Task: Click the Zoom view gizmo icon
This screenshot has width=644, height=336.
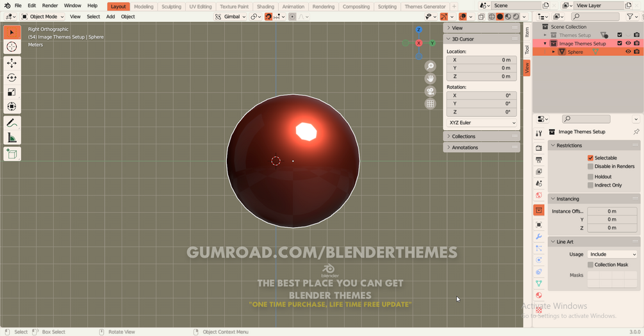Action: tap(430, 66)
